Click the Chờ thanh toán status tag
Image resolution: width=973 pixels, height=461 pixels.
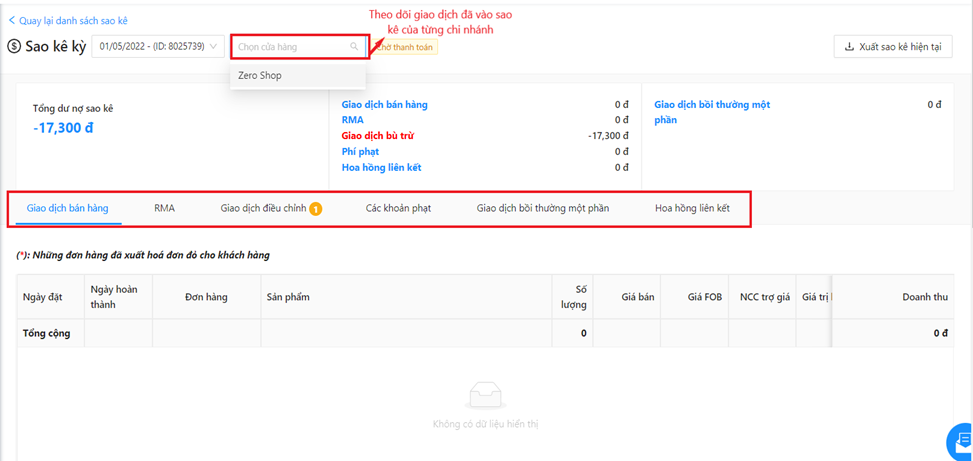pos(405,47)
